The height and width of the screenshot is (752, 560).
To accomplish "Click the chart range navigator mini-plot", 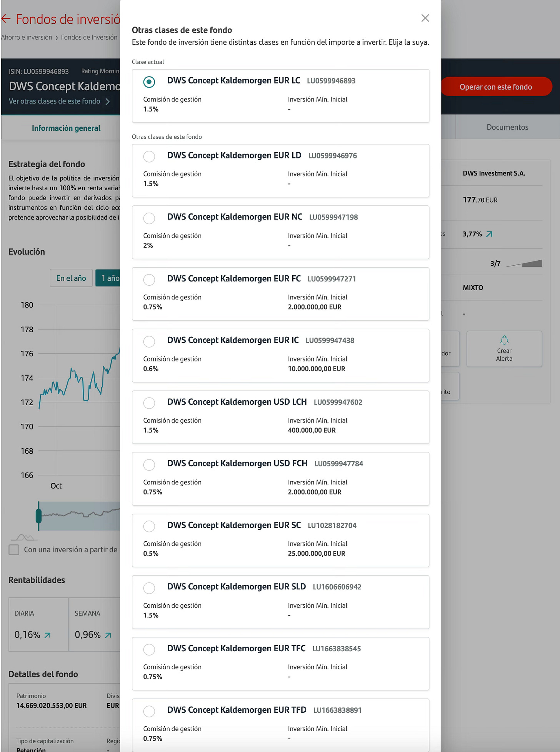I will [x=80, y=516].
